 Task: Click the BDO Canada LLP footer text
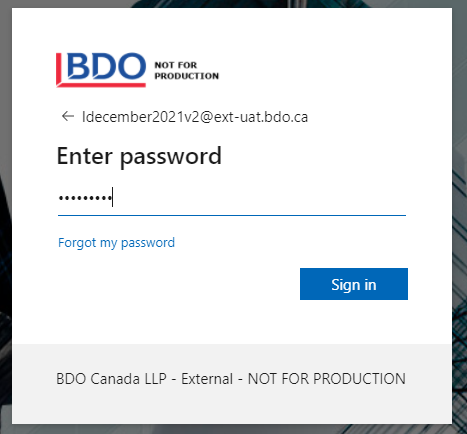pyautogui.click(x=111, y=379)
